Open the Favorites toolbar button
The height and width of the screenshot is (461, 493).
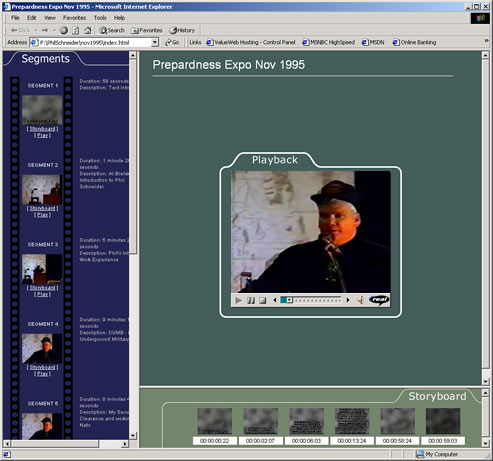tap(147, 30)
